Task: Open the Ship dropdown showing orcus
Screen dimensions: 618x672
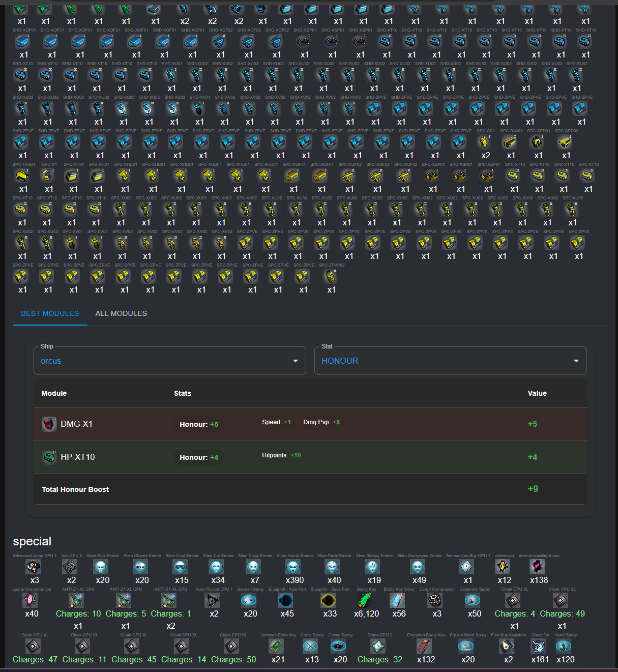Action: pos(170,361)
